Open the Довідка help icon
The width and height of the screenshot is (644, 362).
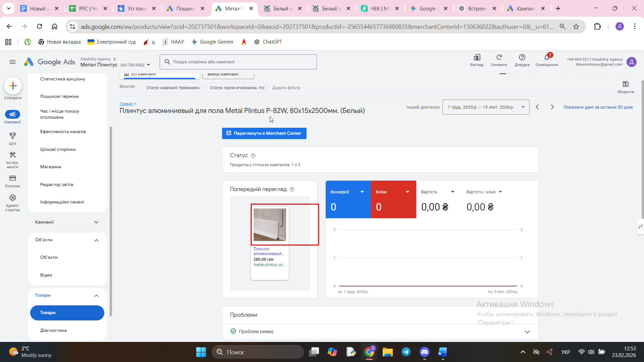(x=522, y=58)
